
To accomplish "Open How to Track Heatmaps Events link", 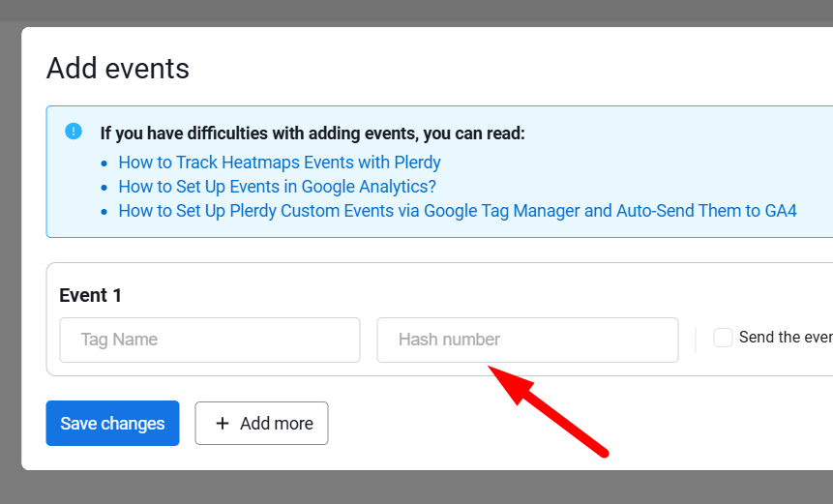I will [279, 163].
